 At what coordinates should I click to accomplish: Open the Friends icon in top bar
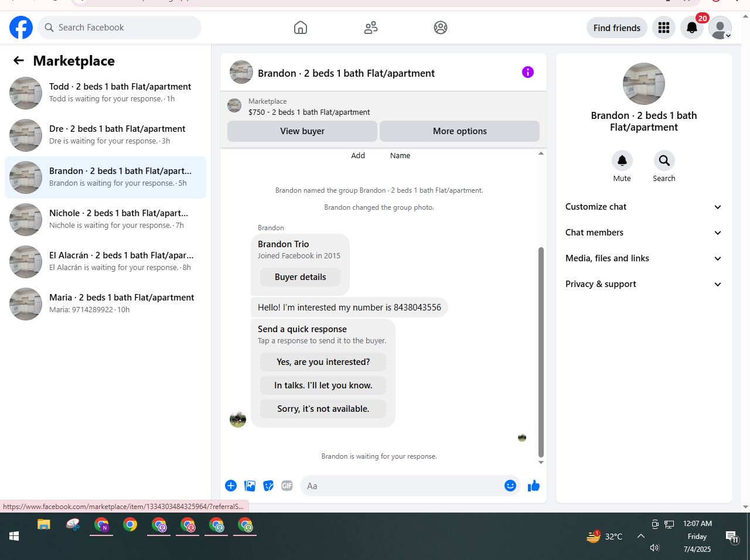pos(371,28)
